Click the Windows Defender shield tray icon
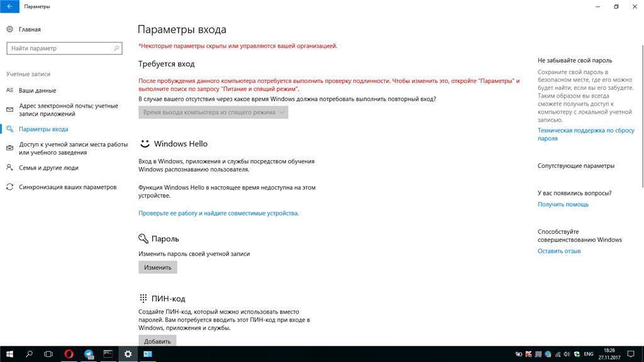The width and height of the screenshot is (644, 362). coord(577,354)
